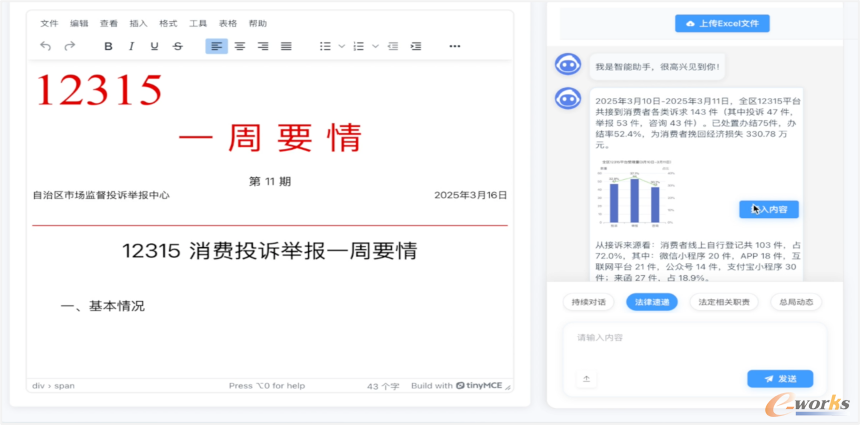
Task: Open the 表格 menu
Action: coord(228,24)
